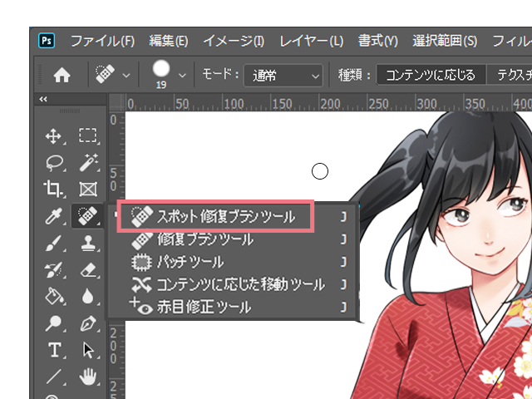Open the ファイル(F) menu

click(102, 42)
